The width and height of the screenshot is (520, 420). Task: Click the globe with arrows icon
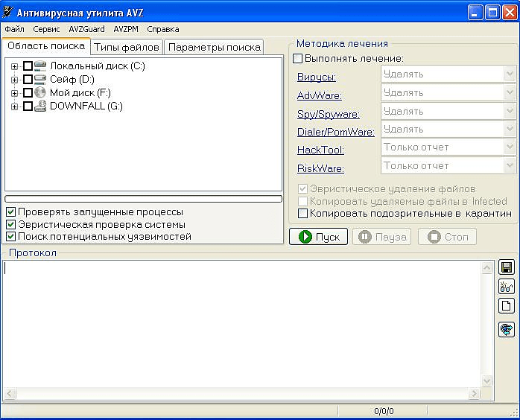click(507, 329)
